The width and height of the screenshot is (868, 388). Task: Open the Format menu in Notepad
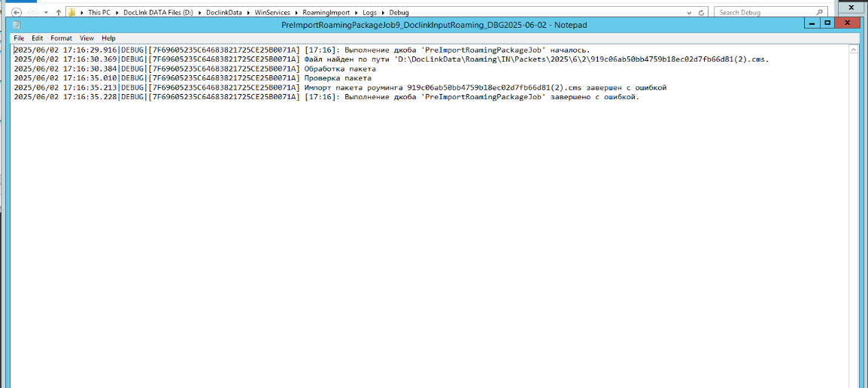pyautogui.click(x=62, y=38)
